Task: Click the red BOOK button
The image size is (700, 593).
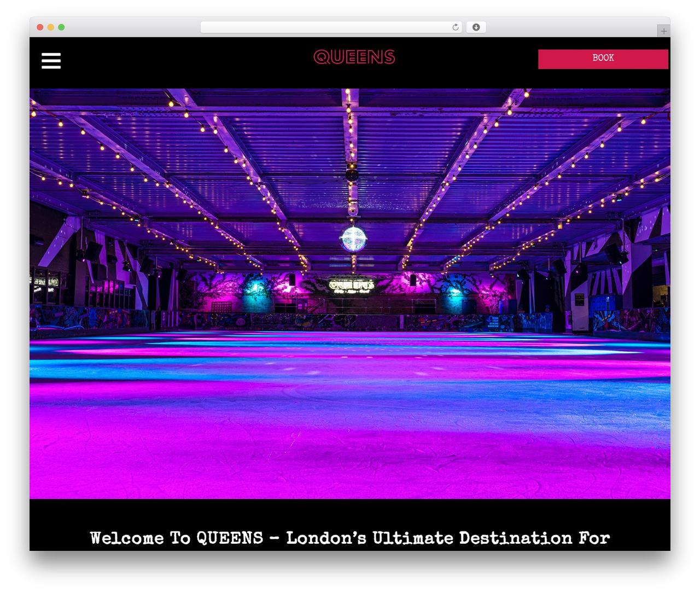Action: pos(603,59)
